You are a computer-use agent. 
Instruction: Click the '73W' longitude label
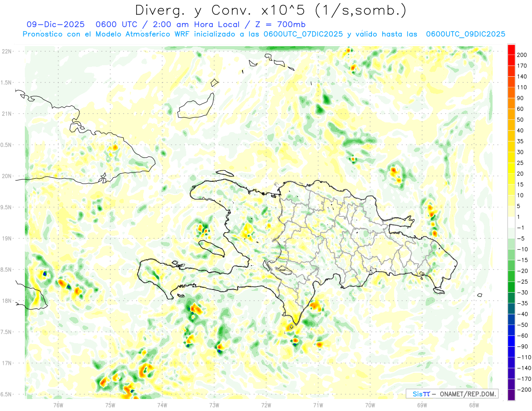click(214, 405)
